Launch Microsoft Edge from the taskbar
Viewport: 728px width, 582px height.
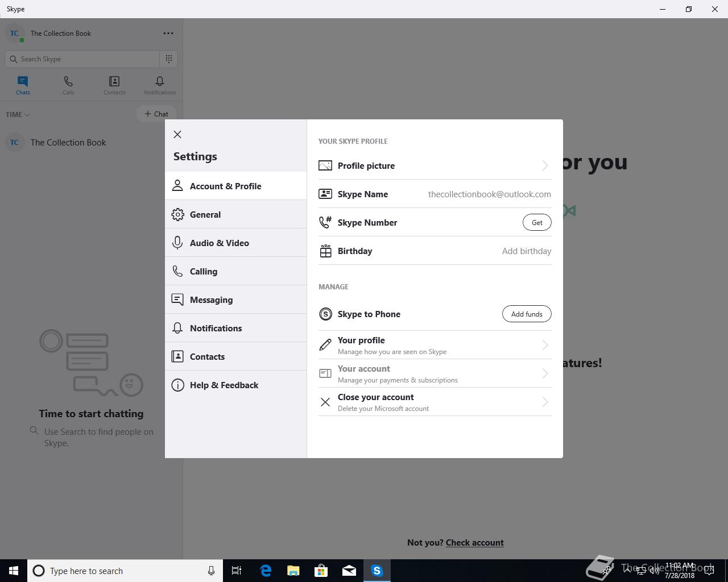[265, 571]
